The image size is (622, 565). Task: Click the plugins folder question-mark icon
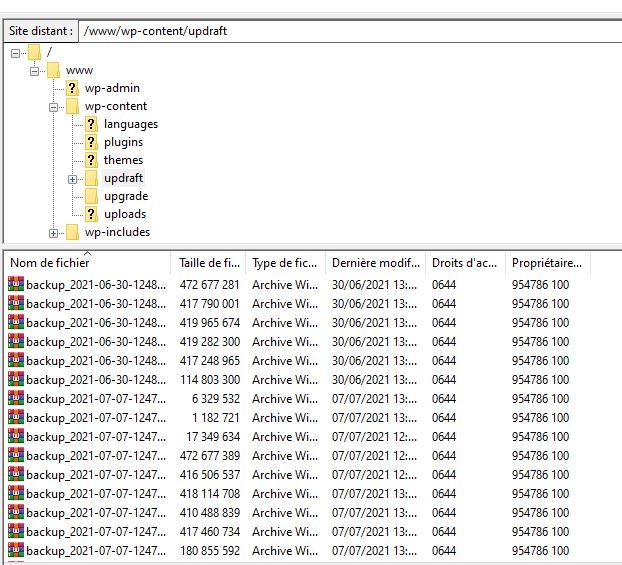(x=91, y=142)
